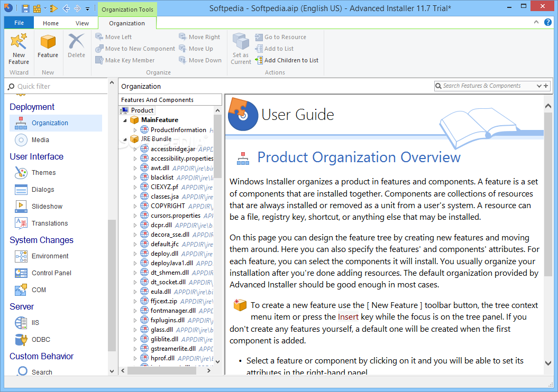The width and height of the screenshot is (558, 392).
Task: Click Add Children to List
Action: pyautogui.click(x=287, y=60)
